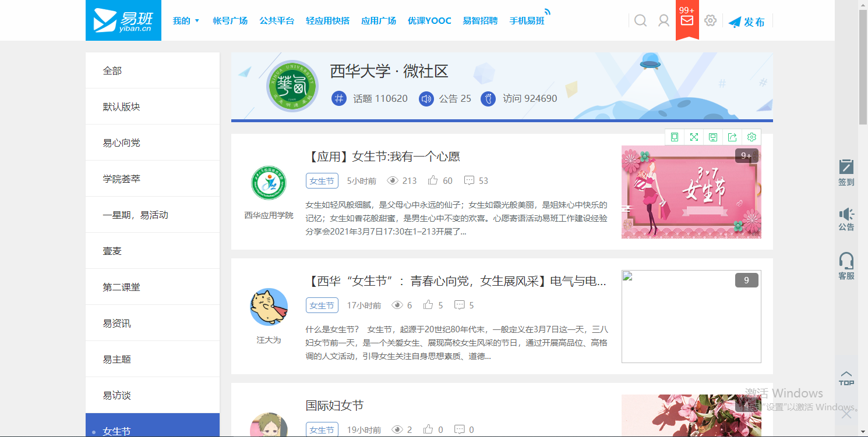This screenshot has height=437, width=868.
Task: Open the 客服 customer service headset
Action: [x=846, y=266]
